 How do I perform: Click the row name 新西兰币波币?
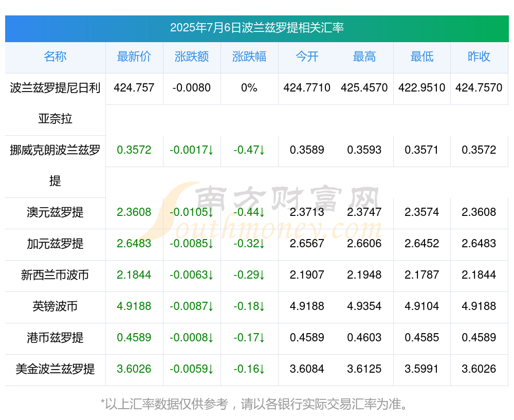[x=55, y=275]
